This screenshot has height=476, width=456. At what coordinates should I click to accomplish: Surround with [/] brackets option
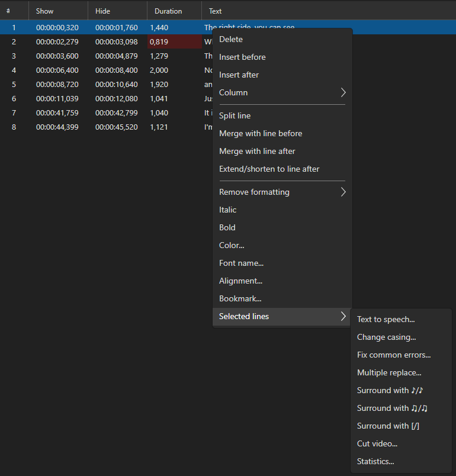click(388, 426)
